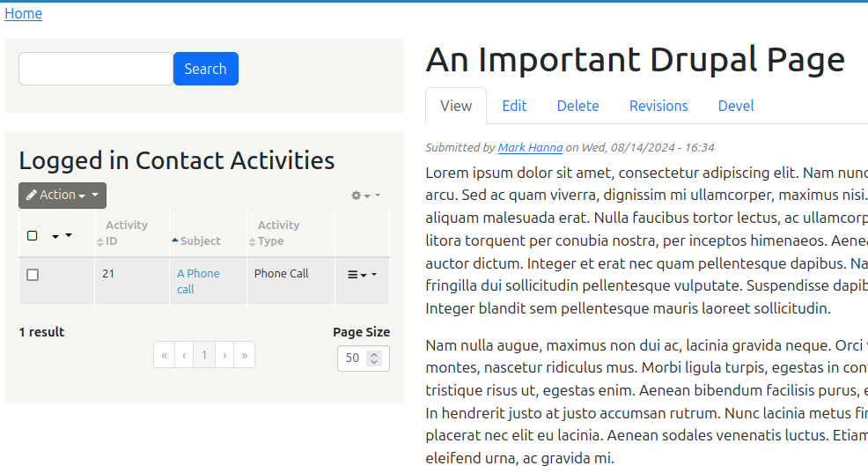Select page 1 in pager

coord(203,355)
